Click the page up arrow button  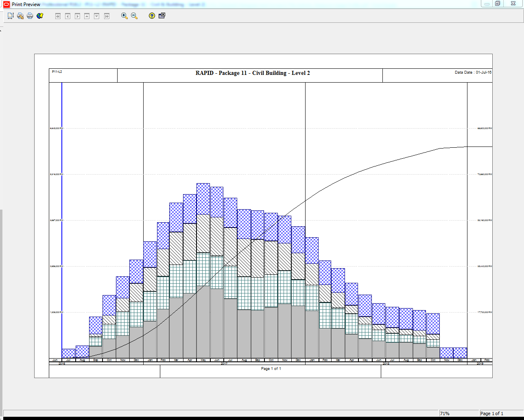(x=87, y=16)
